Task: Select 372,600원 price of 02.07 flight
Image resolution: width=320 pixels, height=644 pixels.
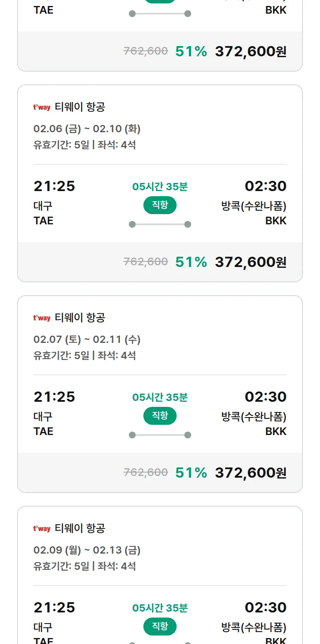Action: pyautogui.click(x=250, y=473)
